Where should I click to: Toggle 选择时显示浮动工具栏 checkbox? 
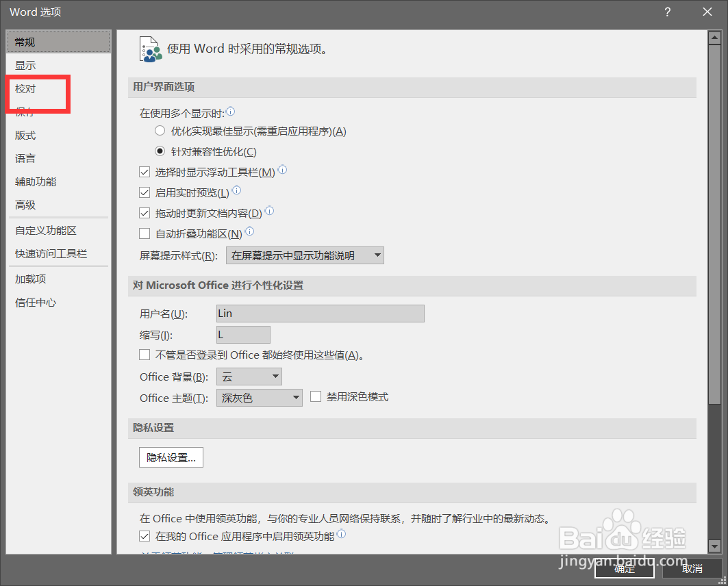click(x=145, y=172)
